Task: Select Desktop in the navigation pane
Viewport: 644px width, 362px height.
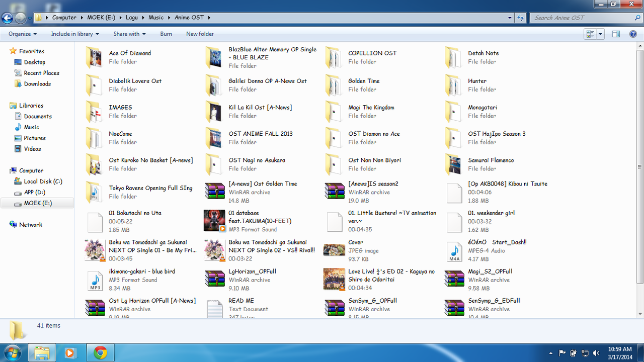Action: click(x=35, y=62)
